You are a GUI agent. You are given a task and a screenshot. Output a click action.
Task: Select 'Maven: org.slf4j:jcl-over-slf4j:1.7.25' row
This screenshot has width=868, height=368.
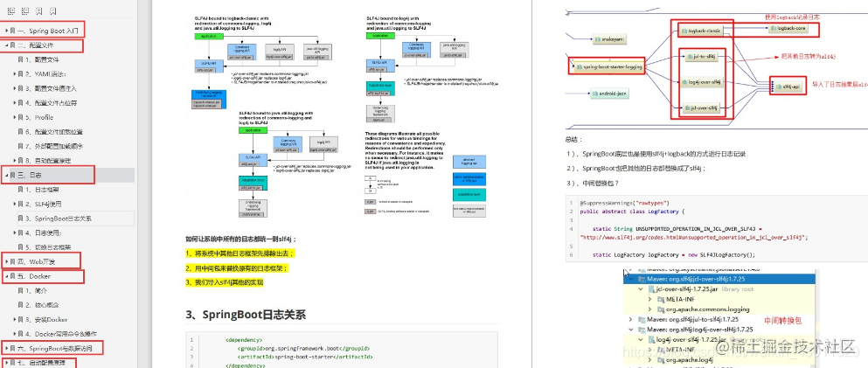click(x=719, y=280)
